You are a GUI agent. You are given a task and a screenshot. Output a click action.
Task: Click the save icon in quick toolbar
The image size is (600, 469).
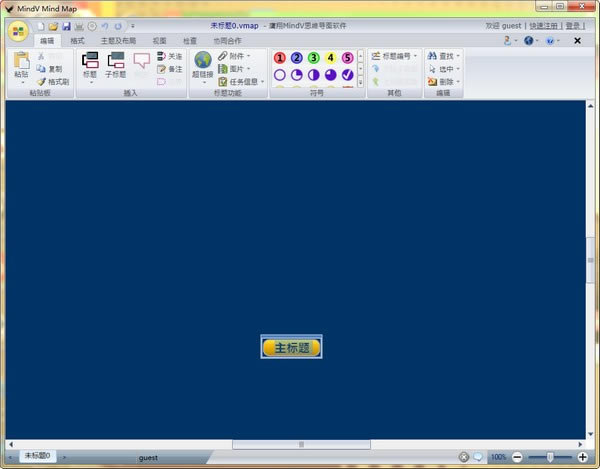(66, 25)
